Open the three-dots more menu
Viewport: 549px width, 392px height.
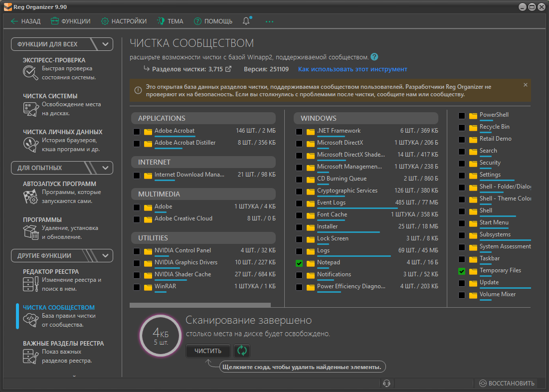[269, 21]
